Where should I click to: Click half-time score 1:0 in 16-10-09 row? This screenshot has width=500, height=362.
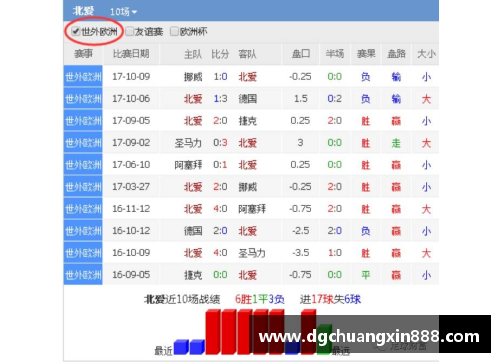(335, 253)
